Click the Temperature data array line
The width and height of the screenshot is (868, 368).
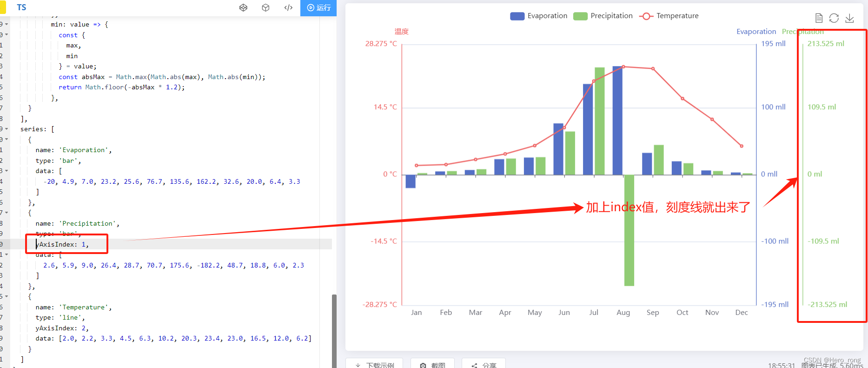173,338
